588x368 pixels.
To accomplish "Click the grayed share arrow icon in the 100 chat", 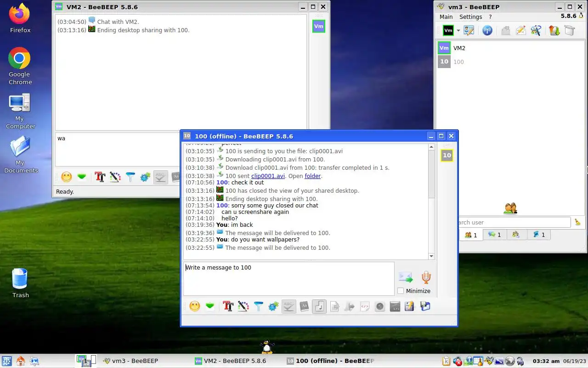I will [350, 306].
